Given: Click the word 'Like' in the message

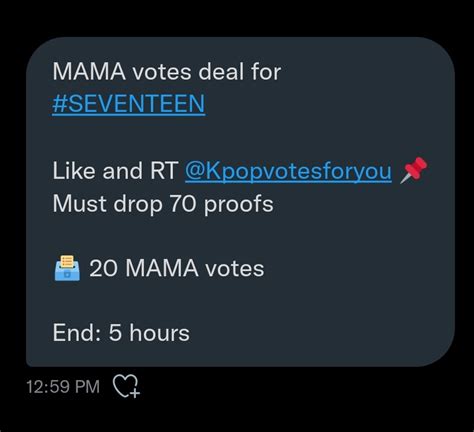Looking at the screenshot, I should (74, 171).
